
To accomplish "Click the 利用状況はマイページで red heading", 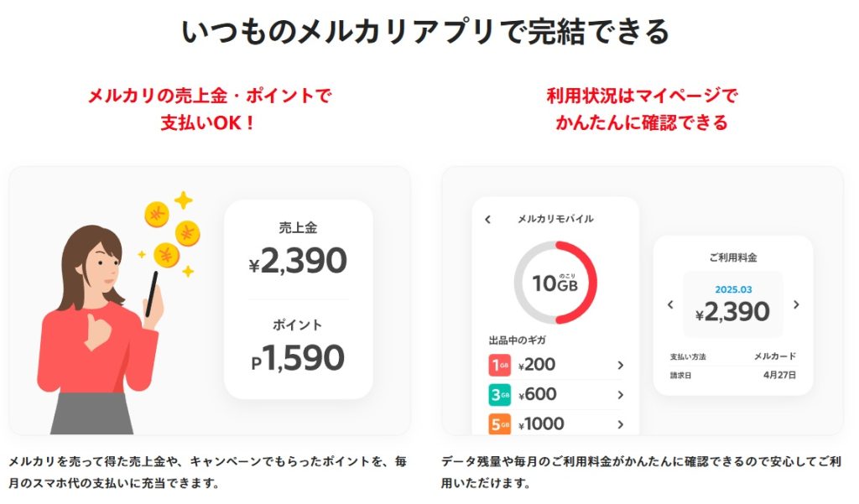I will (642, 96).
